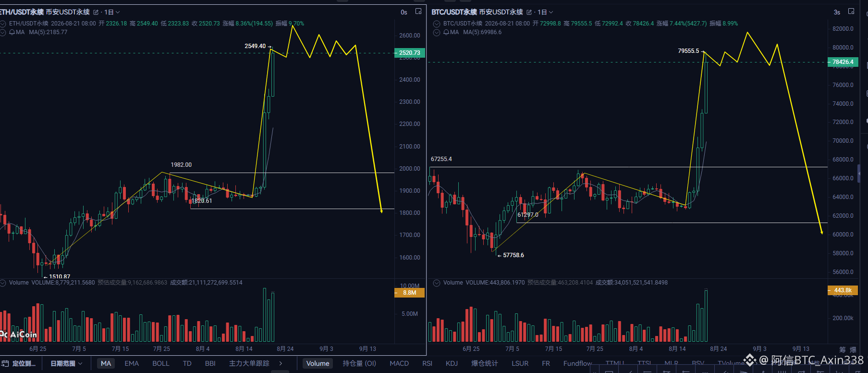Open the BTC chart layout window icon
Viewport: 868px width, 373px height.
(x=851, y=12)
